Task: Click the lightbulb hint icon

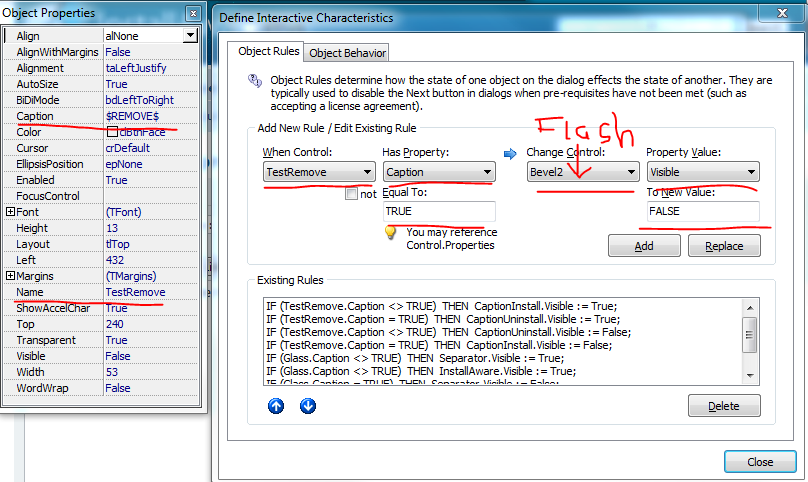Action: 391,233
